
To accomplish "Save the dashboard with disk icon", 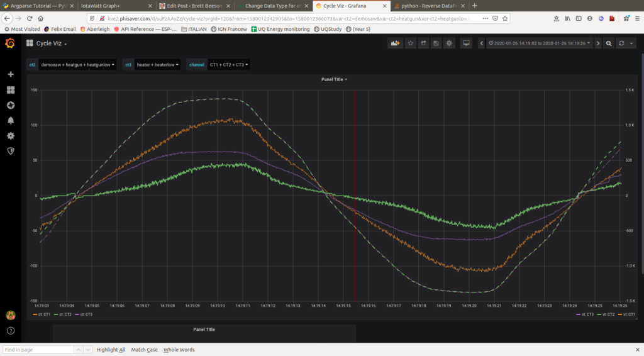I will click(x=436, y=43).
